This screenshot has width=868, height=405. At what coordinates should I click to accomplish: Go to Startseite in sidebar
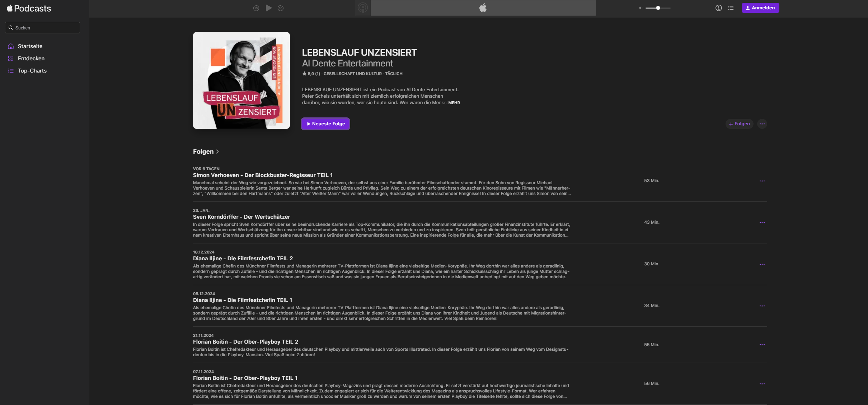coord(30,46)
